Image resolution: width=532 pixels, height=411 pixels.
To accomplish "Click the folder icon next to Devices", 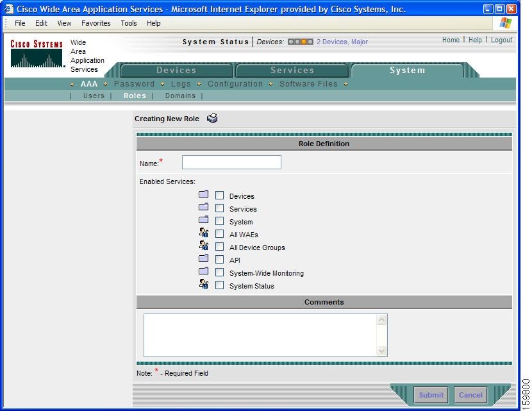I will click(203, 194).
